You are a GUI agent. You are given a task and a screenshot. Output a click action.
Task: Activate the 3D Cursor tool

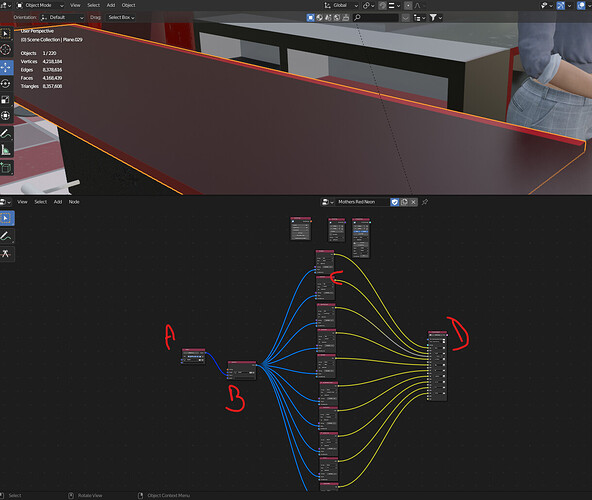click(6, 50)
